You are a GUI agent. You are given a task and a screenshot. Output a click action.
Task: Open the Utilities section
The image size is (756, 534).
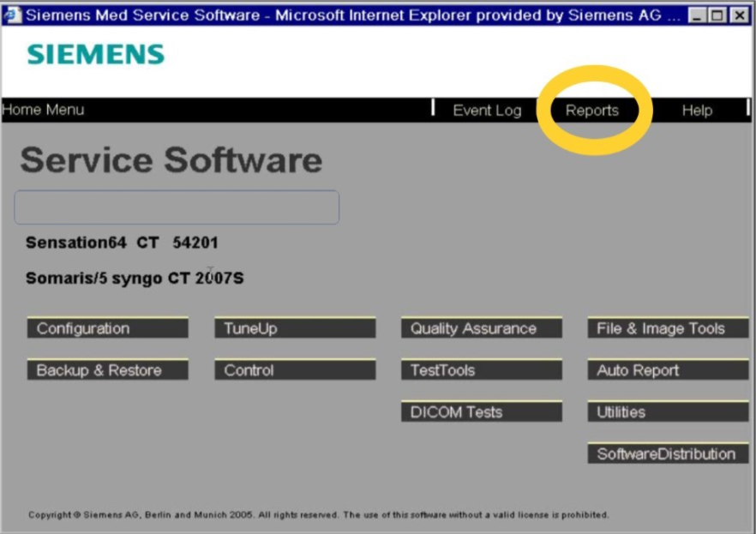[x=668, y=411]
